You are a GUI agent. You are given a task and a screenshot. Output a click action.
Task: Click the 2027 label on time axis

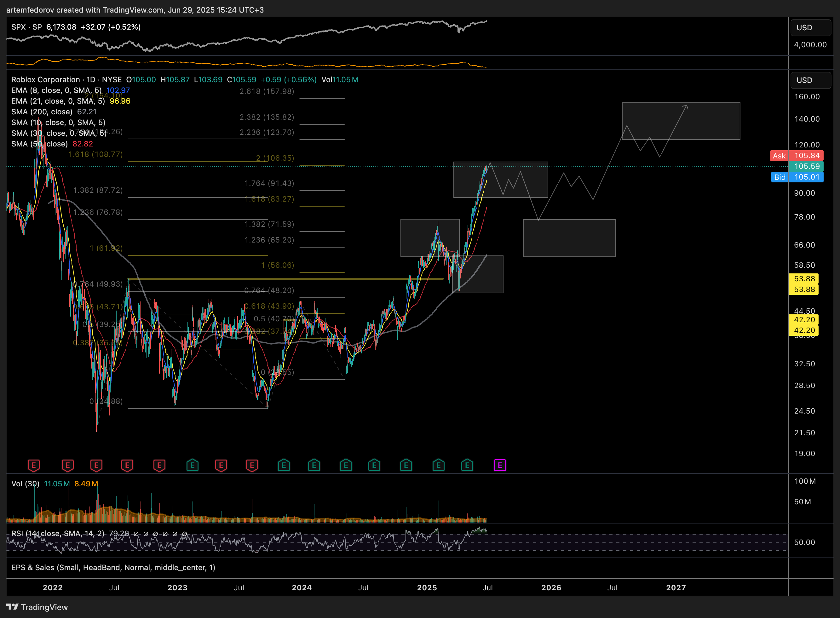click(x=676, y=587)
